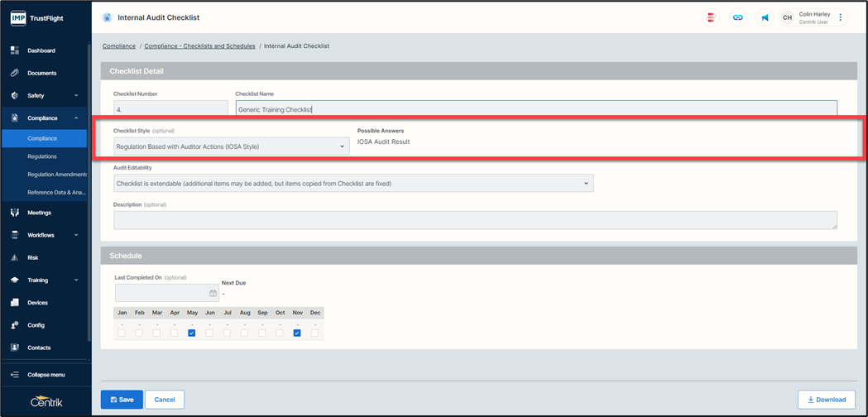This screenshot has width=868, height=417.
Task: Open the Checklist Style dropdown
Action: 231,146
